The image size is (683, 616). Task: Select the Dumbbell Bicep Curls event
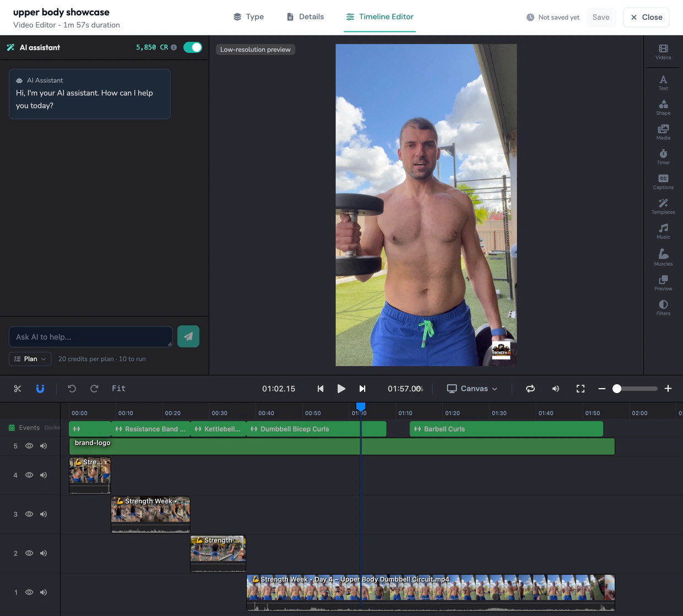[x=316, y=429]
